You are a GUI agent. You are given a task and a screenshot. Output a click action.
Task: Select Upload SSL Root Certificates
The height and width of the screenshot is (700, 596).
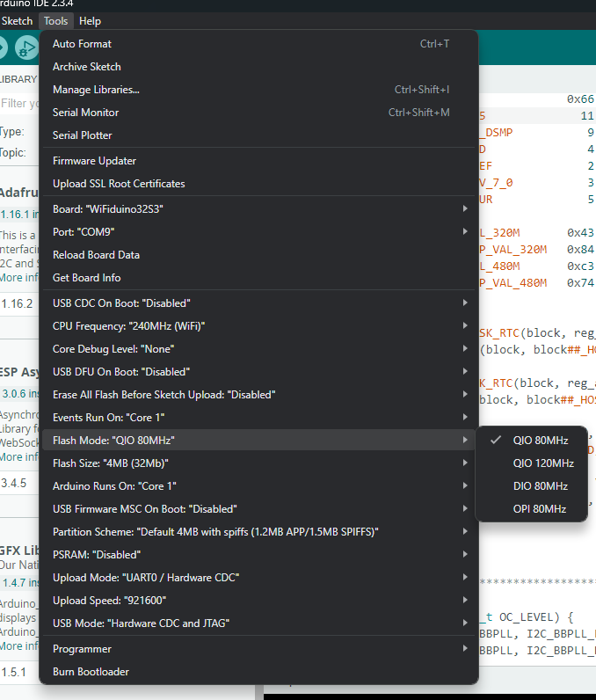258,184
